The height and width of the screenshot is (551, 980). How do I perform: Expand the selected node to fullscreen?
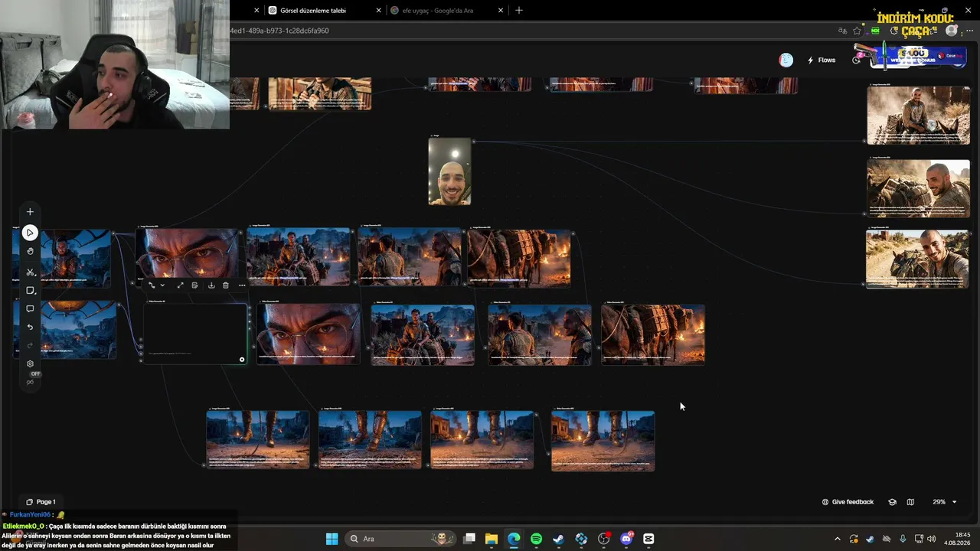[x=180, y=285]
